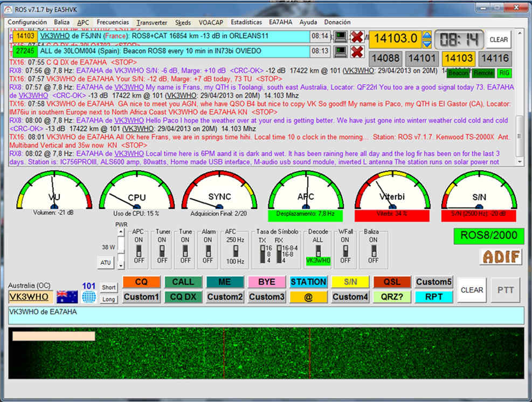Click the QRZ? macro button
The width and height of the screenshot is (532, 402).
[x=392, y=297]
